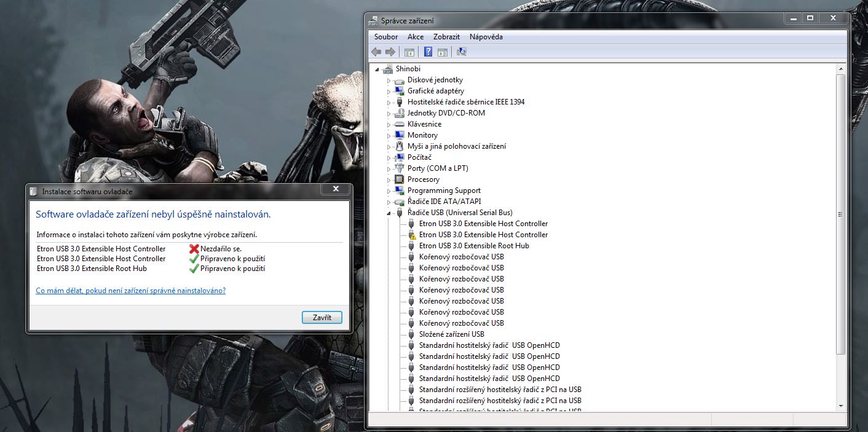Click the Monitory monitor icon
The image size is (868, 432).
coord(399,135)
